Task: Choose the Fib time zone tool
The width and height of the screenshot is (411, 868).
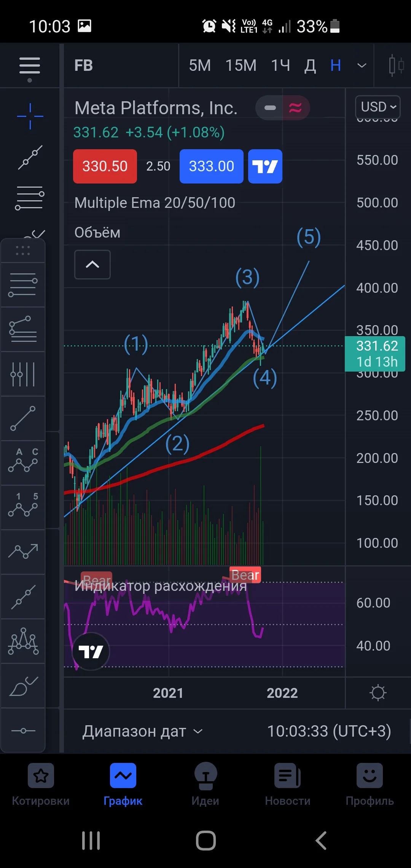Action: click(23, 374)
